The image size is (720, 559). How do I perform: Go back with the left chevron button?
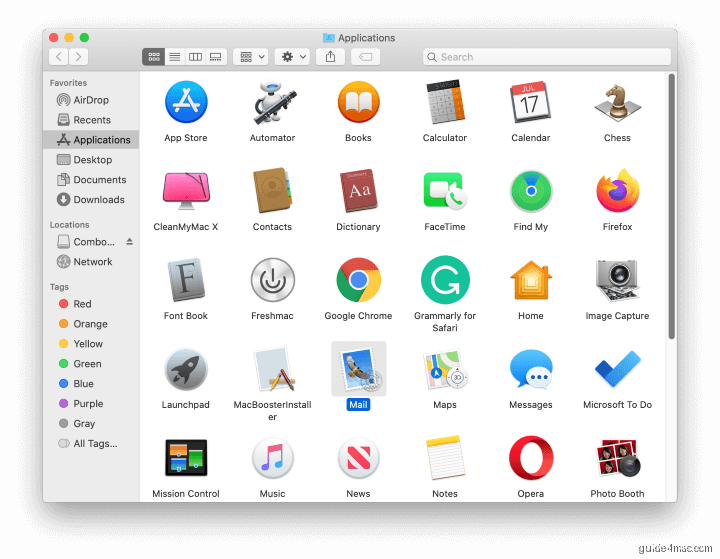(x=58, y=57)
